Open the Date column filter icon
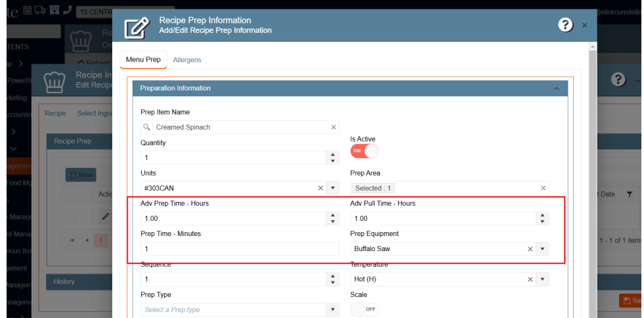This screenshot has width=644, height=318. tap(629, 194)
